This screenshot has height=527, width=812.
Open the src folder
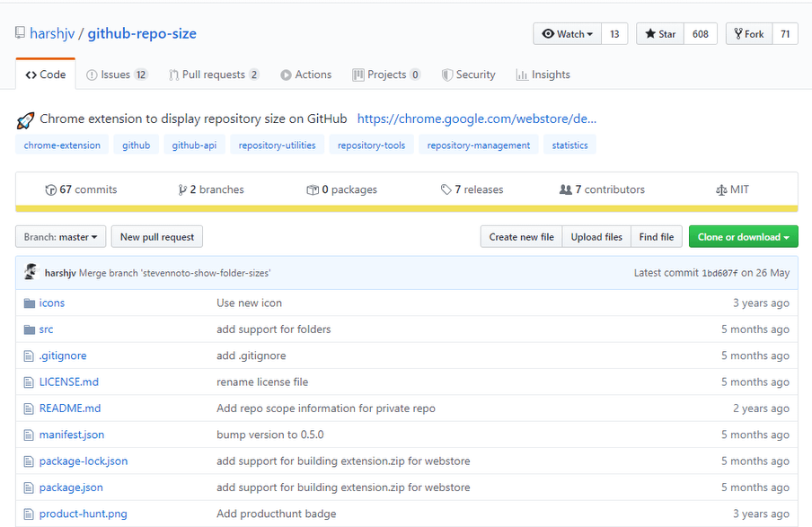coord(46,329)
